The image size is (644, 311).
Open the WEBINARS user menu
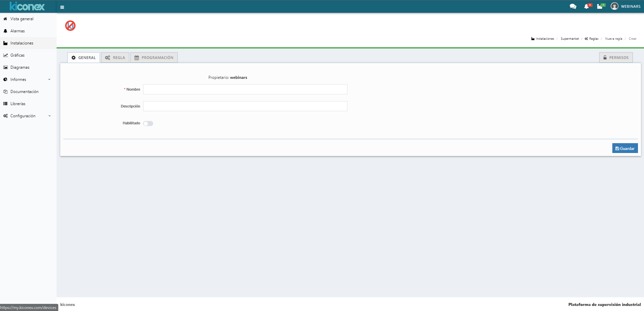click(x=630, y=6)
